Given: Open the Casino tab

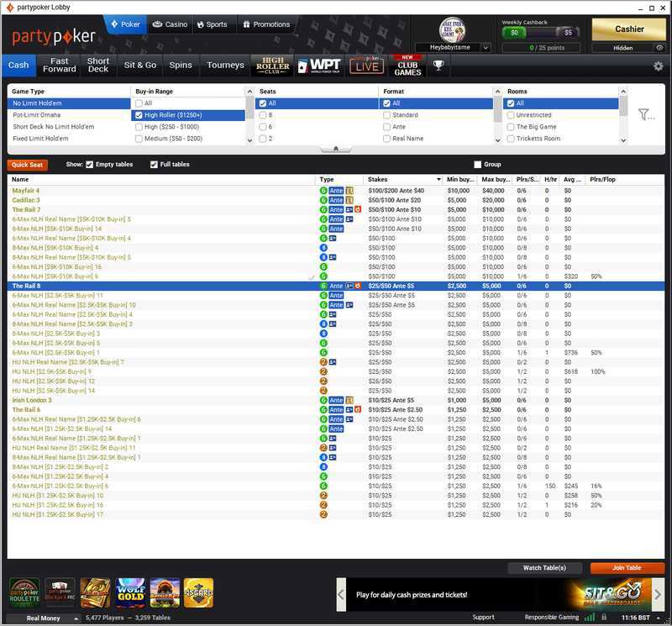Looking at the screenshot, I should pyautogui.click(x=170, y=24).
